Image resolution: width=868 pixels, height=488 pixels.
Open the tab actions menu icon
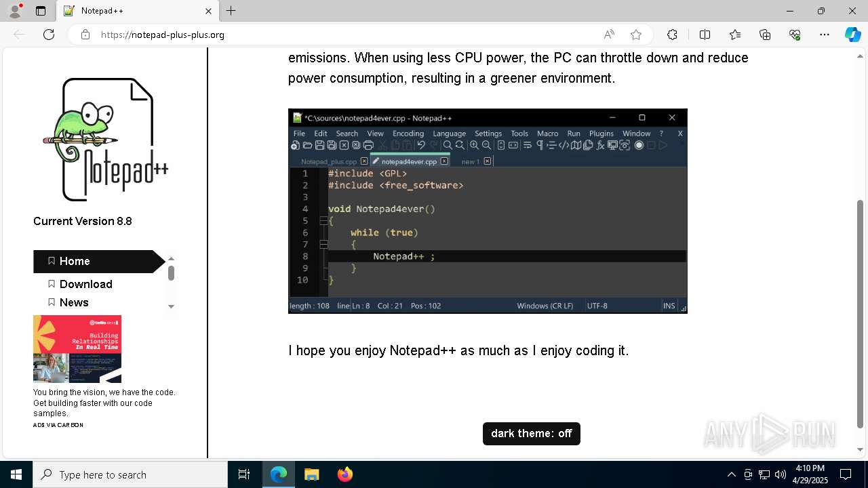[x=41, y=11]
